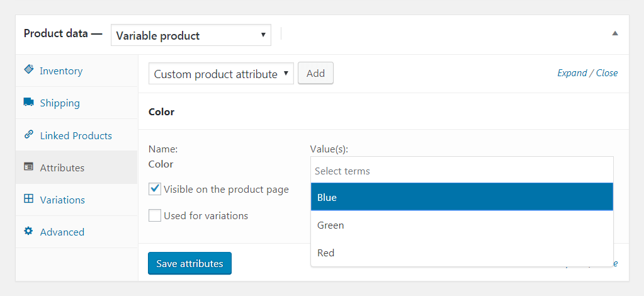Open the Variable product type dropdown
This screenshot has width=644, height=296.
(x=191, y=35)
